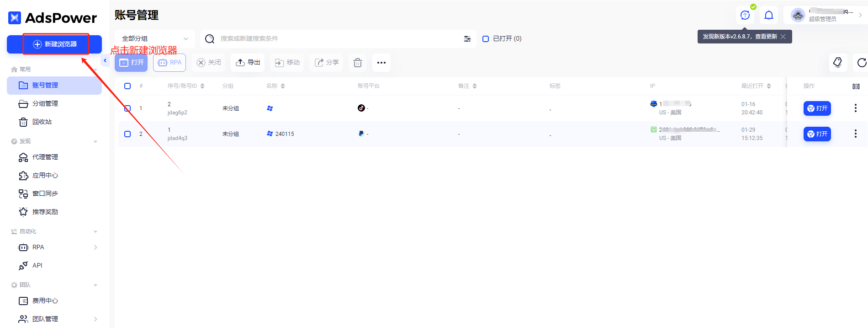Click the name 240115 in row 2
The width and height of the screenshot is (868, 328).
(285, 134)
